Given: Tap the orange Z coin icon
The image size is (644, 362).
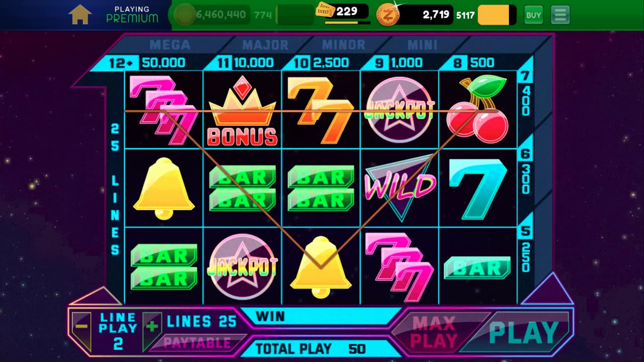Looking at the screenshot, I should coord(388,14).
